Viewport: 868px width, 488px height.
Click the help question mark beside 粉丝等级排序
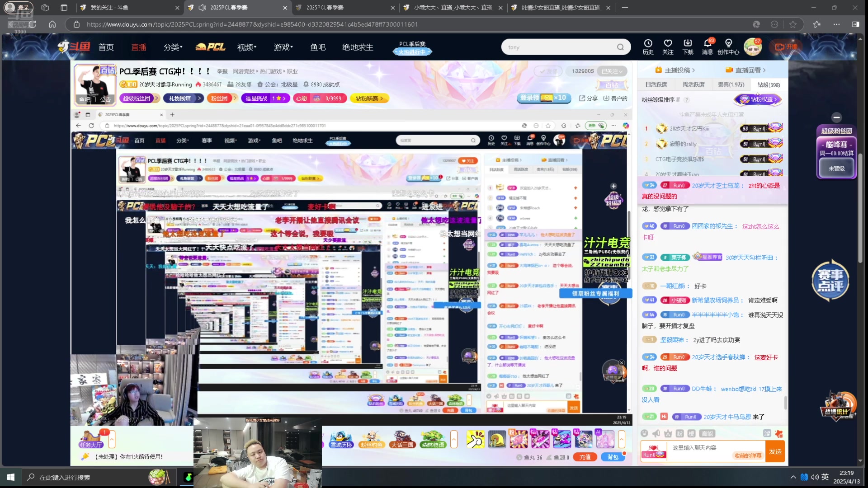pyautogui.click(x=686, y=100)
